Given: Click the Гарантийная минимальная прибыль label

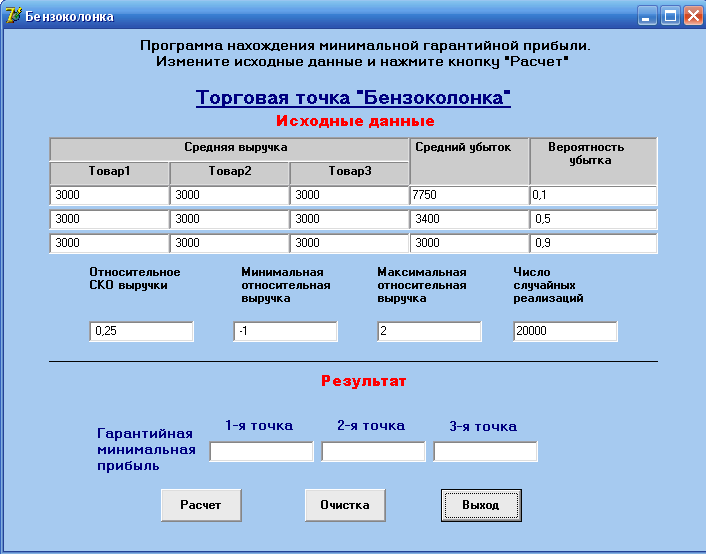Looking at the screenshot, I should click(146, 449).
